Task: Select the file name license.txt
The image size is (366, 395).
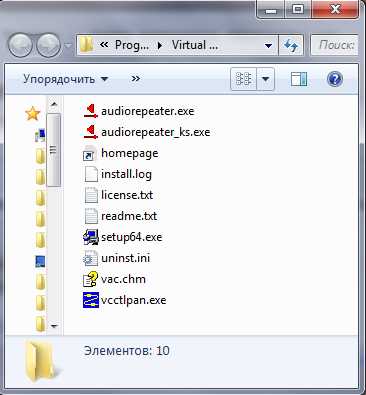Action: 127,195
